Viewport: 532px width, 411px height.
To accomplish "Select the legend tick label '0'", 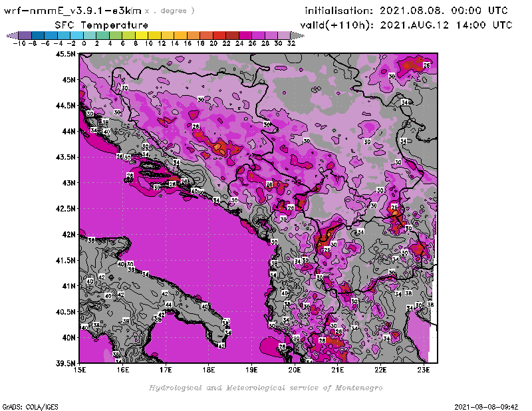I will pyautogui.click(x=84, y=43).
